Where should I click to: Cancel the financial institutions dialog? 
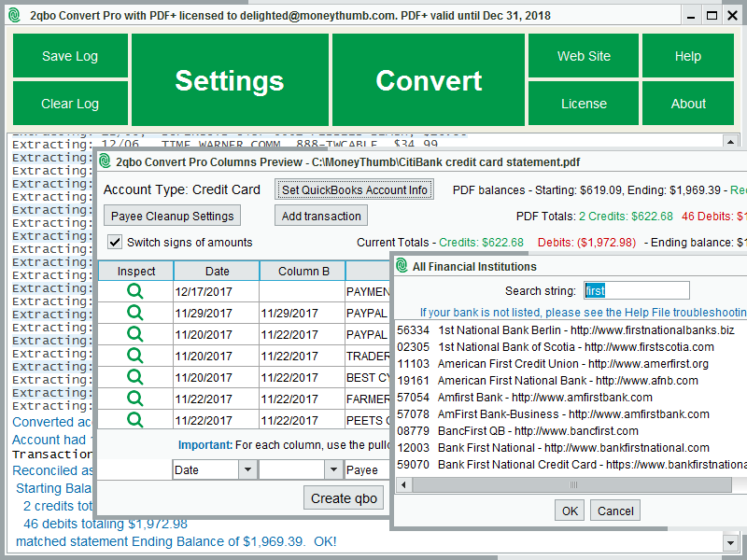pos(615,511)
